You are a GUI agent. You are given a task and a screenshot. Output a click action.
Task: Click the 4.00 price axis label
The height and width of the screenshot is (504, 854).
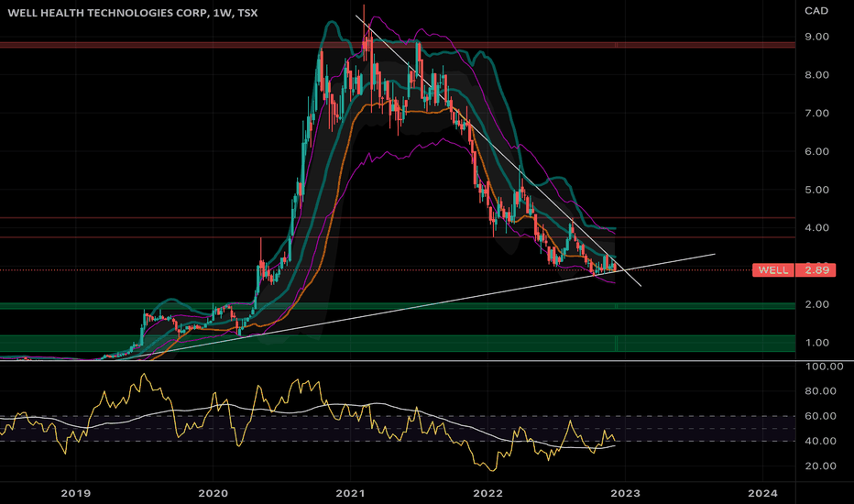coord(817,228)
